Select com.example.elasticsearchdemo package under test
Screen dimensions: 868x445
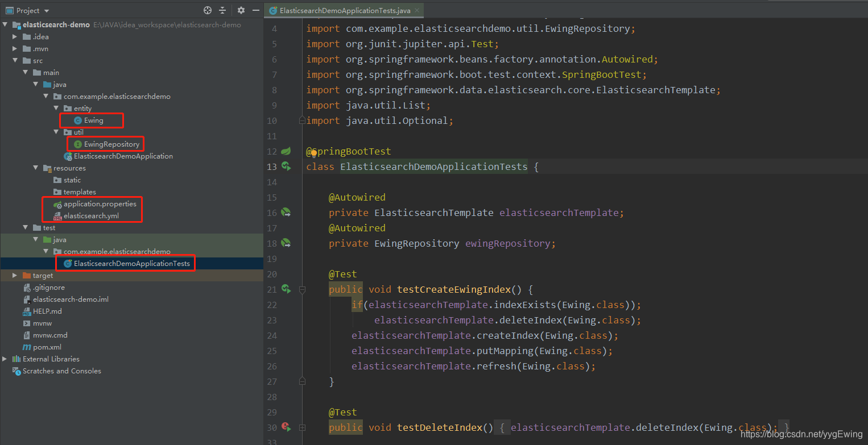pyautogui.click(x=111, y=252)
